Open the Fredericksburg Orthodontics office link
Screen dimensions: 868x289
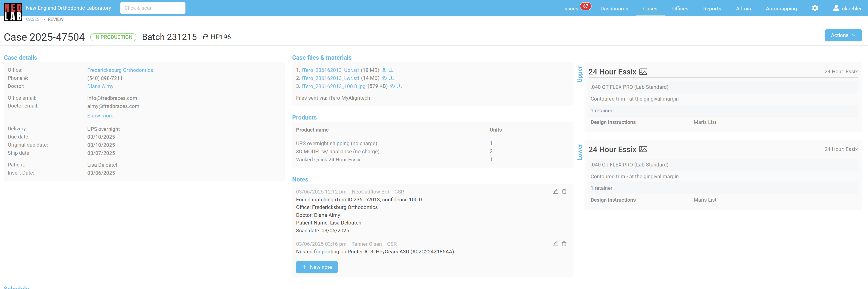[x=120, y=70]
